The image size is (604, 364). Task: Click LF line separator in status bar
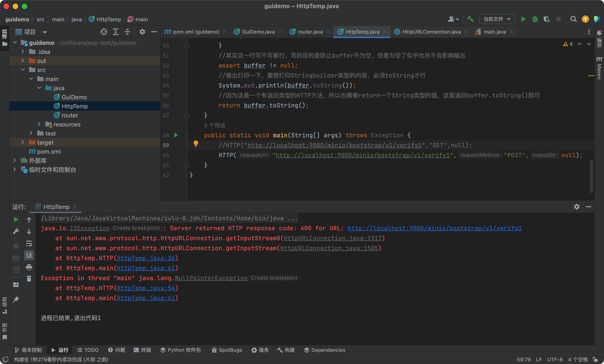[x=538, y=359]
